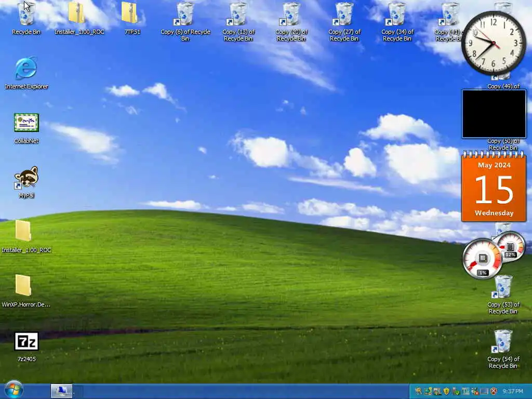Click the display monitor tray icon
Image resolution: width=532 pixels, height=399 pixels.
[484, 391]
